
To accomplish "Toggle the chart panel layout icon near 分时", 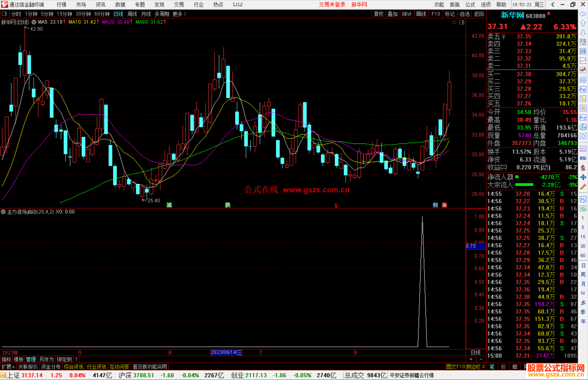I will click(5, 14).
